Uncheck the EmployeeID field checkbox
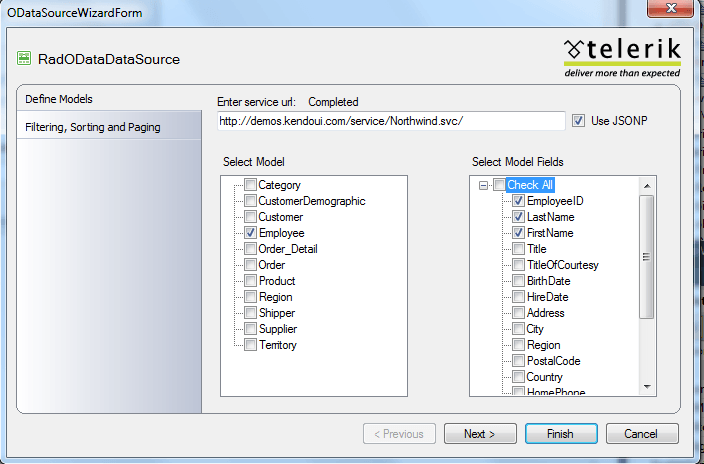 [518, 201]
